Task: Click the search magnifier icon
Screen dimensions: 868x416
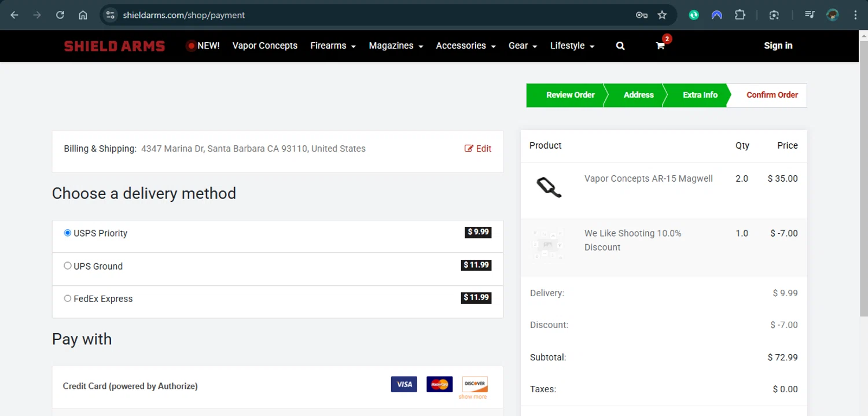Action: point(620,46)
